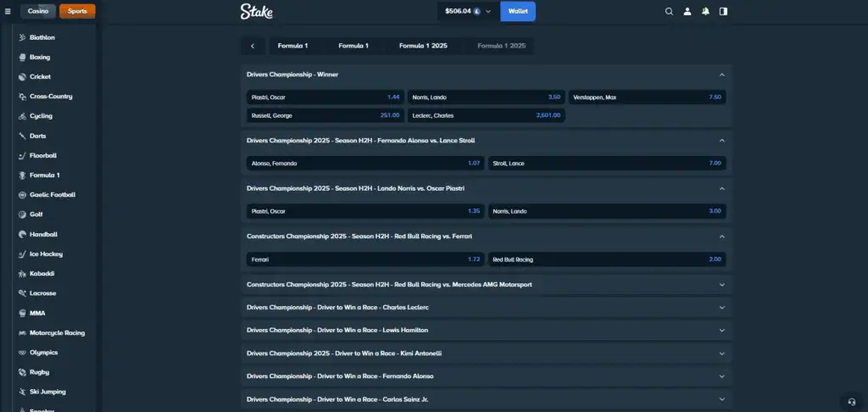Image resolution: width=868 pixels, height=412 pixels.
Task: Open the search magnifier icon
Action: (x=669, y=12)
